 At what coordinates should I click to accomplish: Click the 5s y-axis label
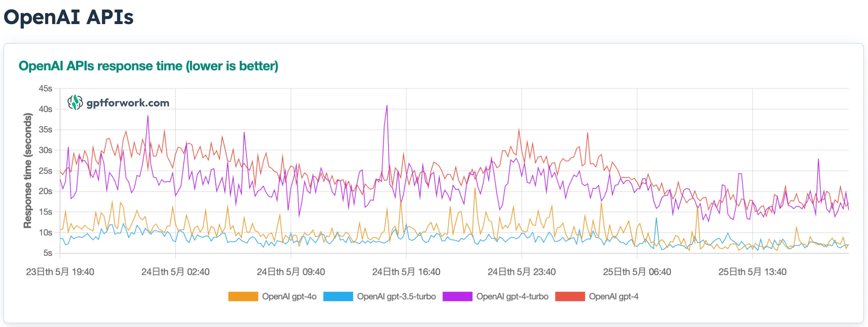(48, 253)
